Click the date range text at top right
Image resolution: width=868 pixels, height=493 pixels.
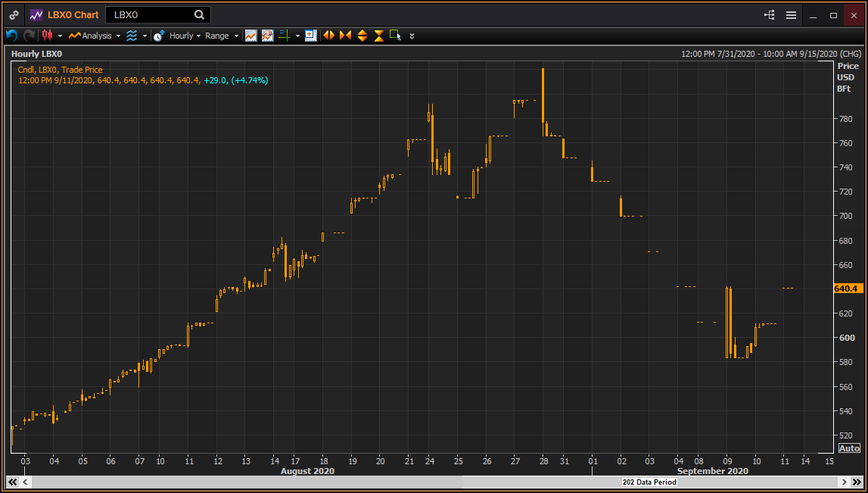[771, 54]
